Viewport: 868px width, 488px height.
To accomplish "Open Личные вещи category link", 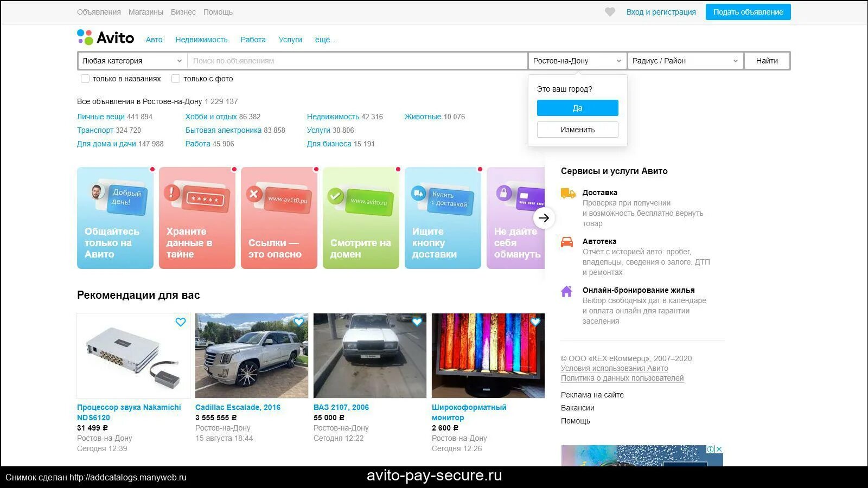I will (x=101, y=117).
